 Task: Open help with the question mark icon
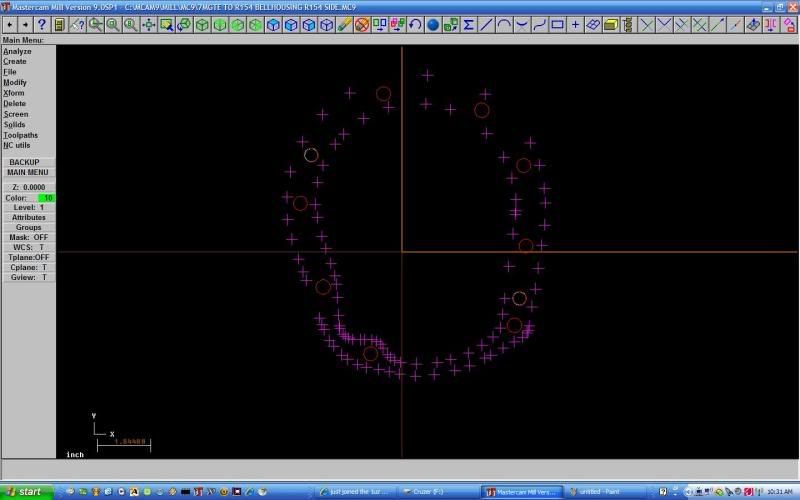(42, 24)
